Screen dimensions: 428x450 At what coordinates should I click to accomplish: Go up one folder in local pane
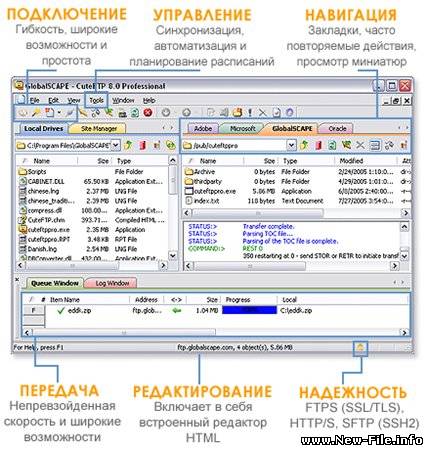pos(128,145)
